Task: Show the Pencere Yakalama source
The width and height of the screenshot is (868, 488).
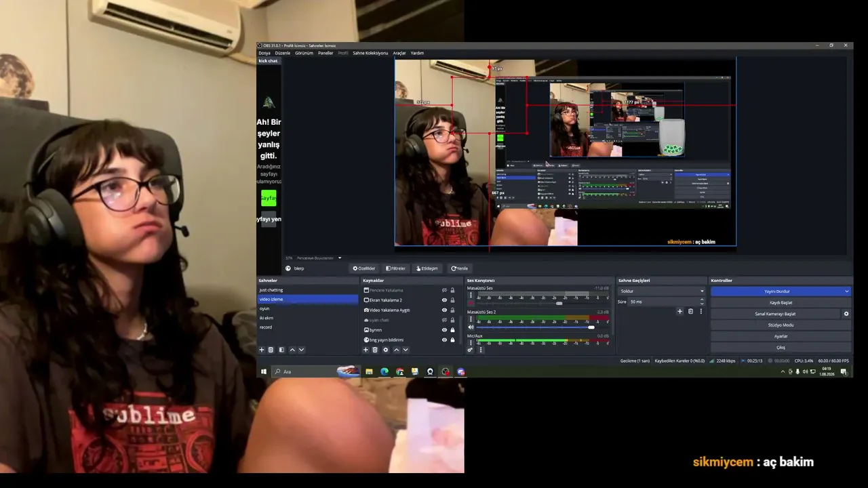Action: [x=444, y=290]
